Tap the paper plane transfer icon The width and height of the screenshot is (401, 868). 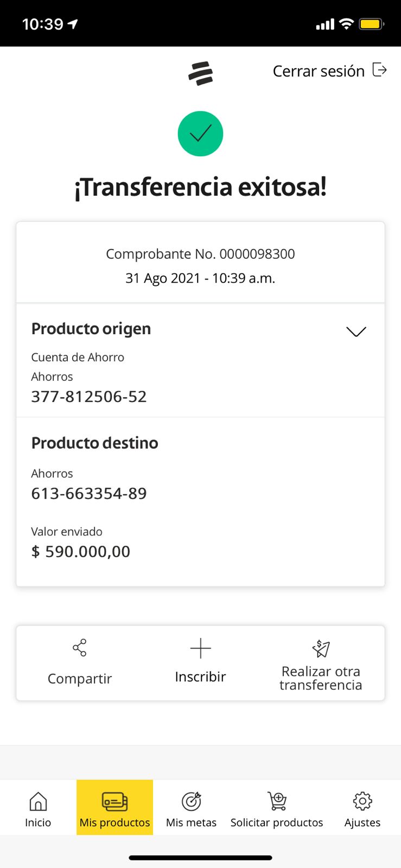(x=321, y=648)
